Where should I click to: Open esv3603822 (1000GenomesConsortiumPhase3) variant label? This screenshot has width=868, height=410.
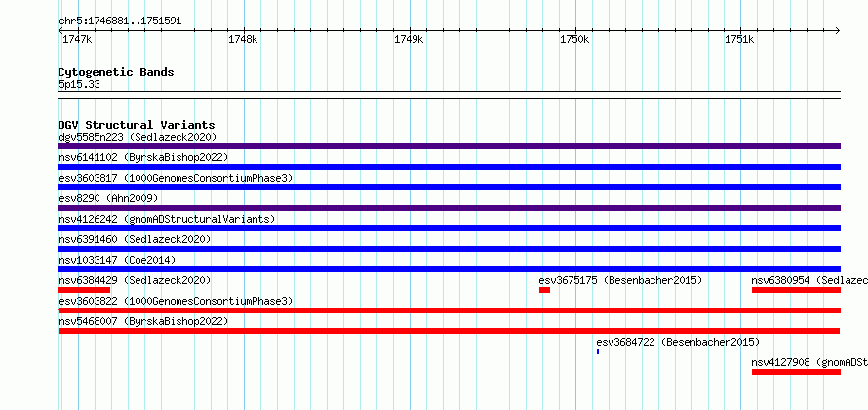pyautogui.click(x=176, y=301)
